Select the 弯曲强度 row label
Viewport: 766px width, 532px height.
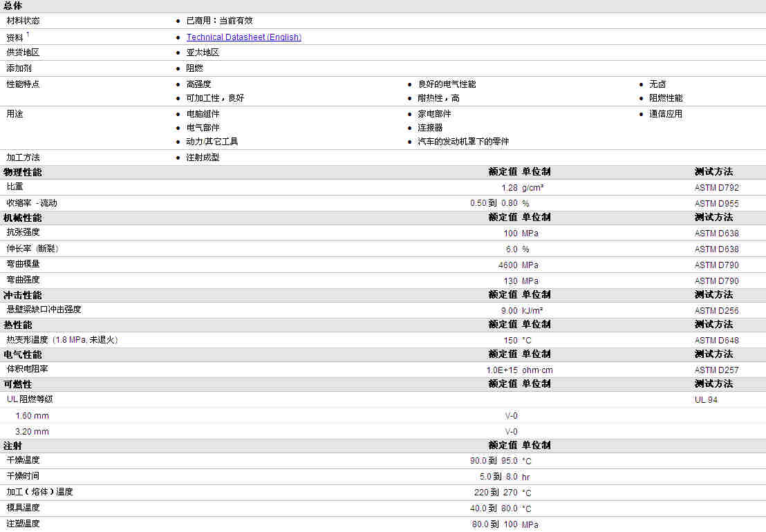coord(23,280)
